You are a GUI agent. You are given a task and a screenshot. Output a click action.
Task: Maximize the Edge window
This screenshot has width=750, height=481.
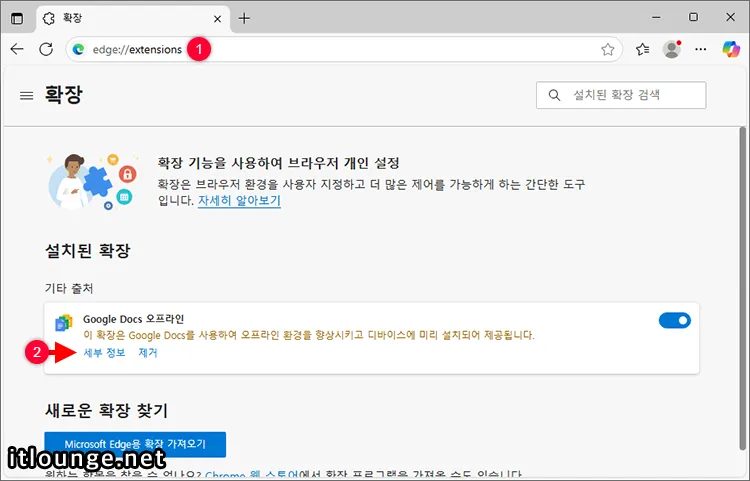click(x=693, y=18)
